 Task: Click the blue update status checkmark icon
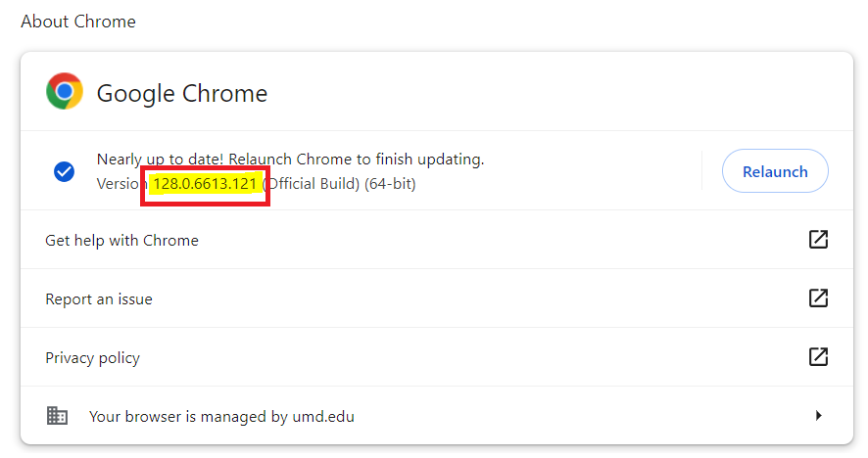(x=64, y=172)
